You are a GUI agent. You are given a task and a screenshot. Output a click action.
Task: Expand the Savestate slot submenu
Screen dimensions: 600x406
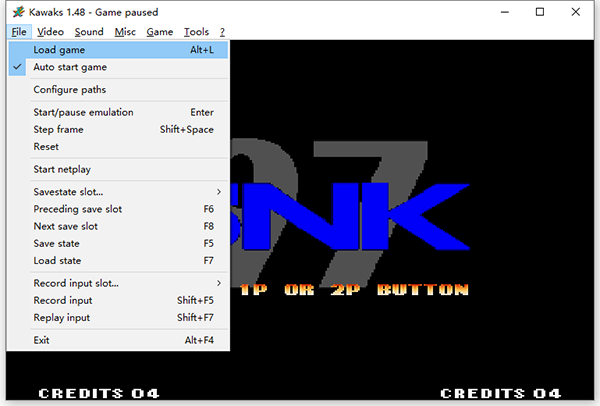coord(118,192)
